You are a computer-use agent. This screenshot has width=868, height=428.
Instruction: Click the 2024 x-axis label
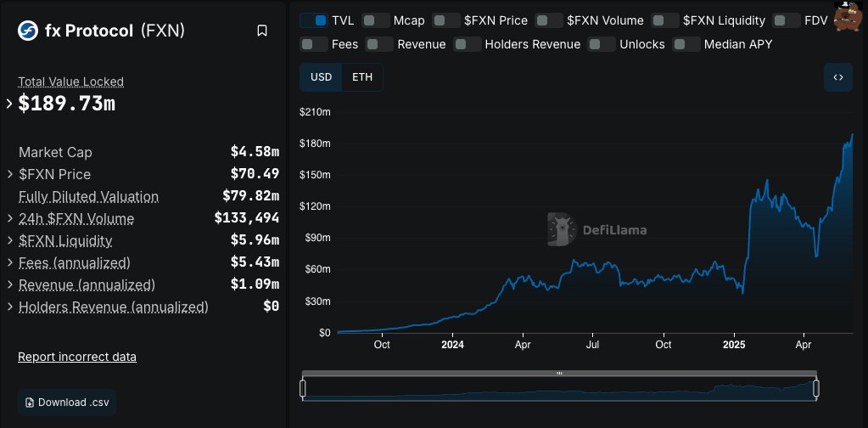coord(452,345)
